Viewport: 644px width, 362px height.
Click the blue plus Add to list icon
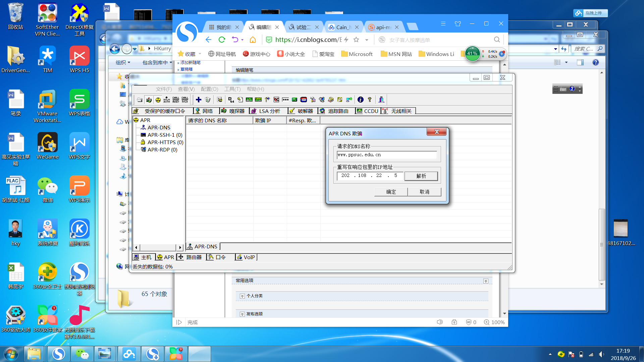[x=199, y=100]
